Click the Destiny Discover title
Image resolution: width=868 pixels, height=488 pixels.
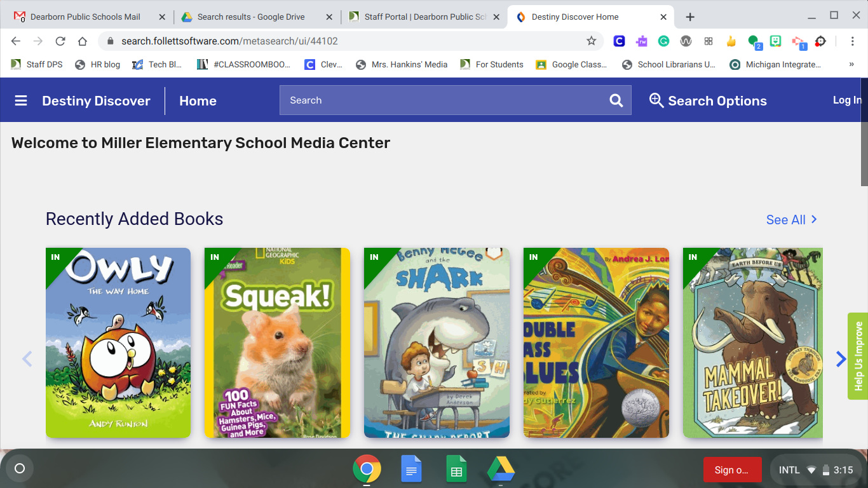point(96,100)
